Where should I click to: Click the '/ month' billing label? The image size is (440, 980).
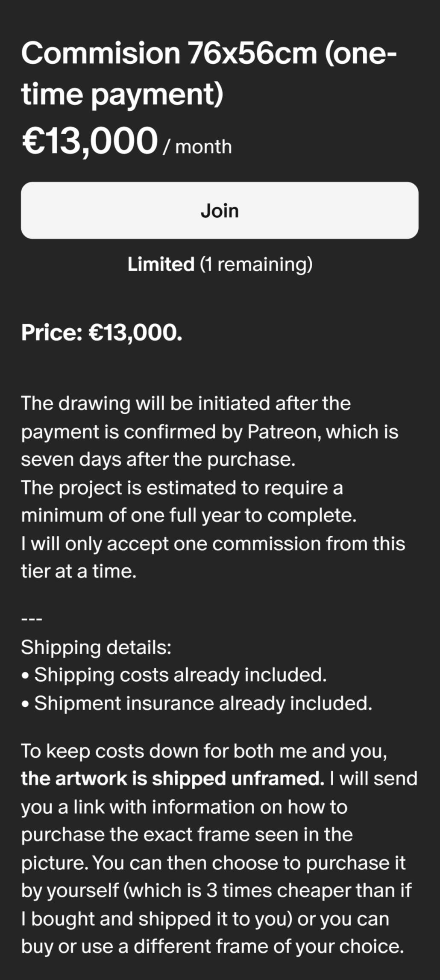tap(197, 147)
